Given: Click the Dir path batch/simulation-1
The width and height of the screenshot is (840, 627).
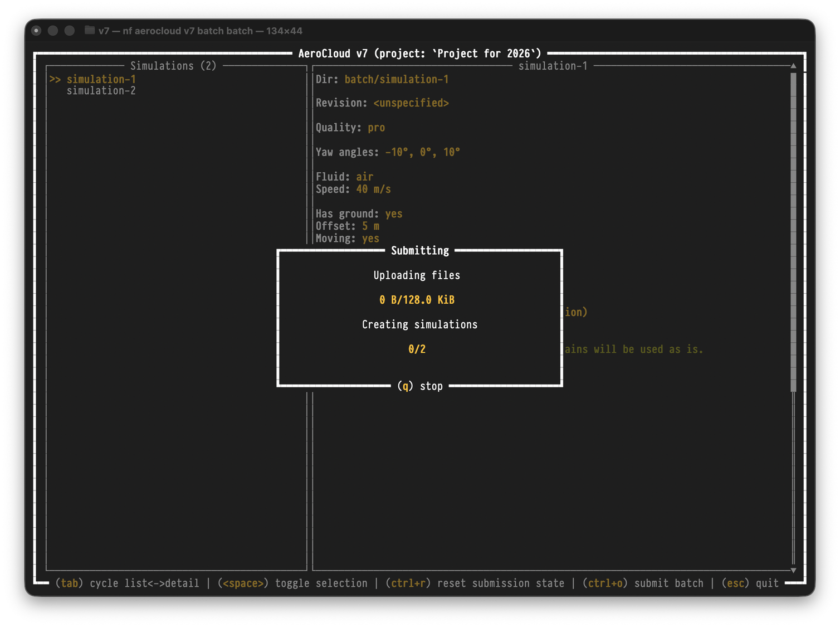Looking at the screenshot, I should click(396, 79).
